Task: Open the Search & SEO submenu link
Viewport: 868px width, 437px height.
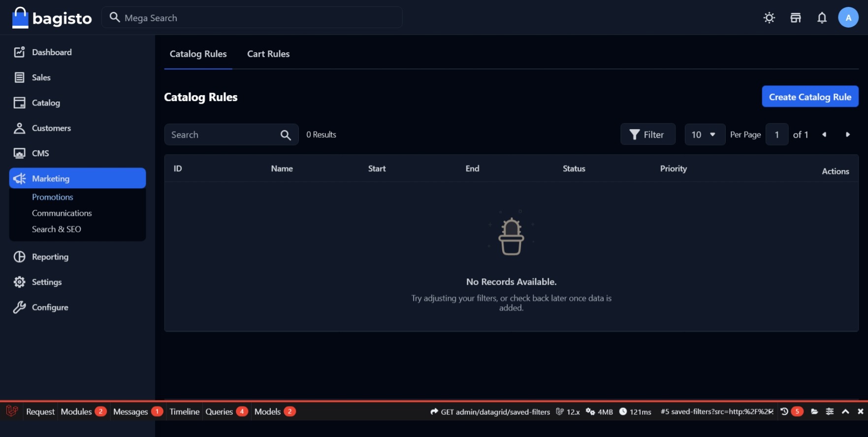Action: click(57, 229)
